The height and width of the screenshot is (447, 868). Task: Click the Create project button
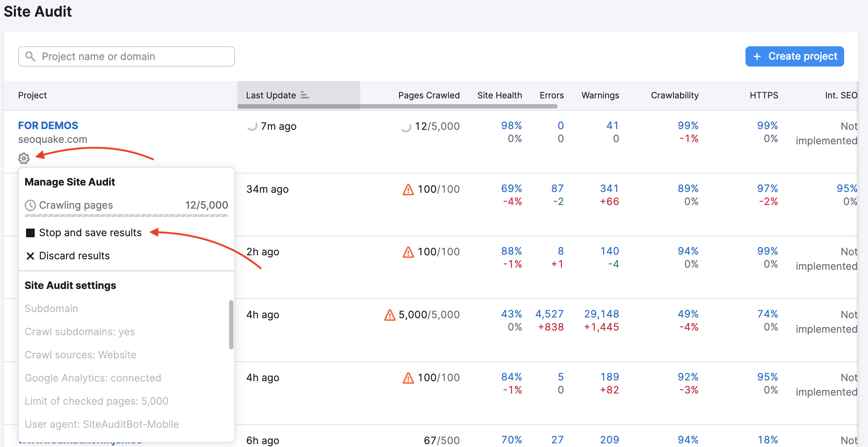(795, 56)
